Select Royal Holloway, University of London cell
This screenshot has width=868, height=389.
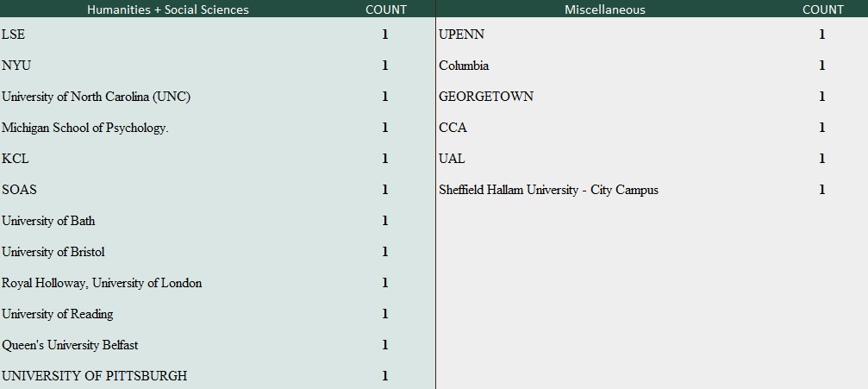coord(102,283)
